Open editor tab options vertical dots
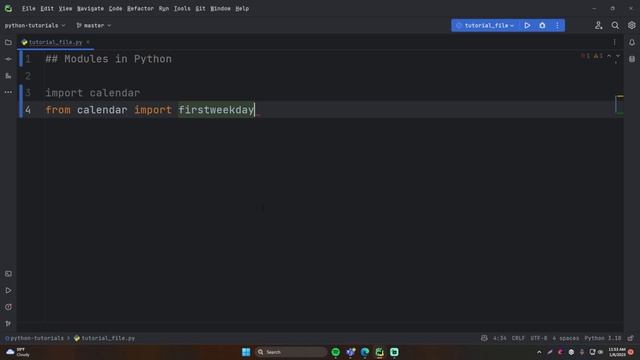Screen dimensions: 640x360 (614, 42)
